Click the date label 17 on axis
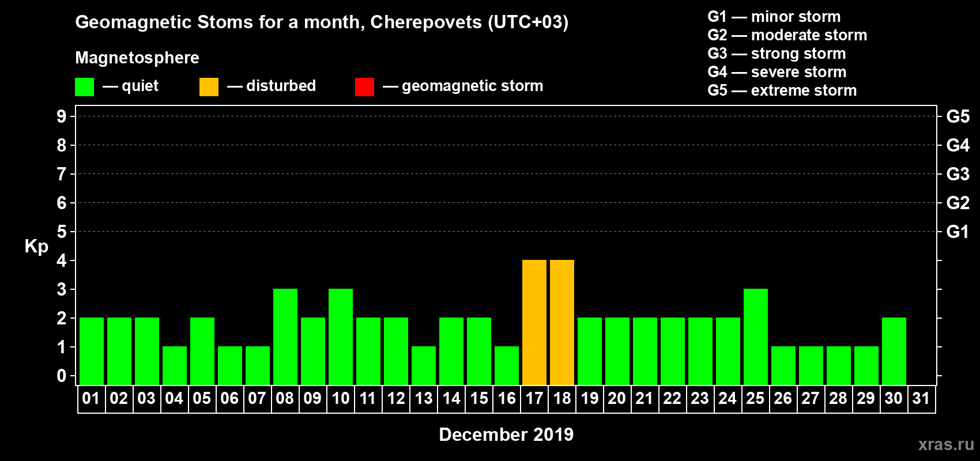980x461 pixels. [534, 399]
